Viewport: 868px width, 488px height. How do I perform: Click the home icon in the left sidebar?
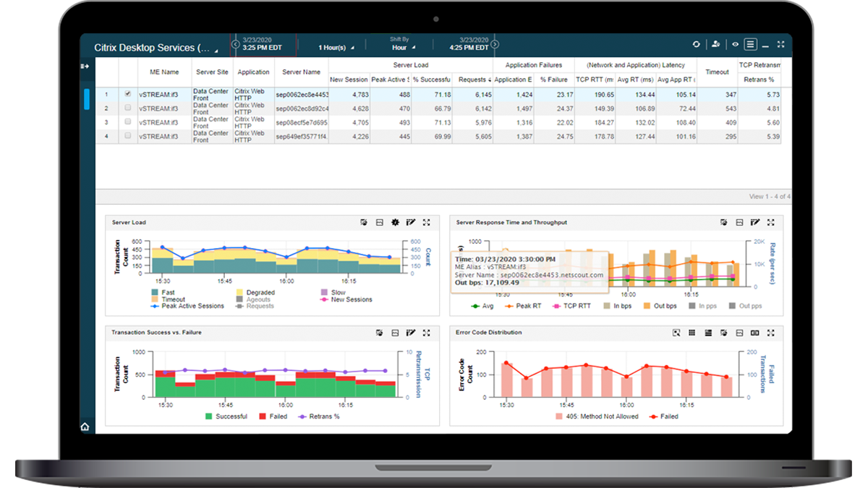pyautogui.click(x=85, y=427)
